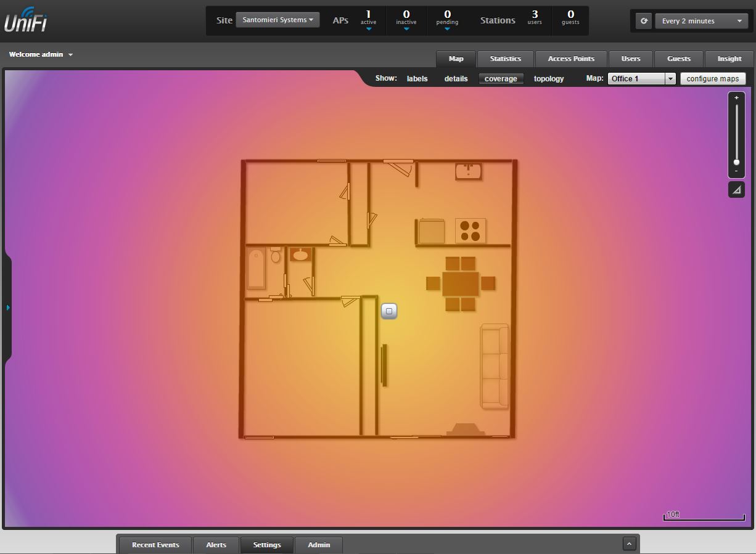Toggle the labels display option
756x554 pixels.
[x=417, y=79]
